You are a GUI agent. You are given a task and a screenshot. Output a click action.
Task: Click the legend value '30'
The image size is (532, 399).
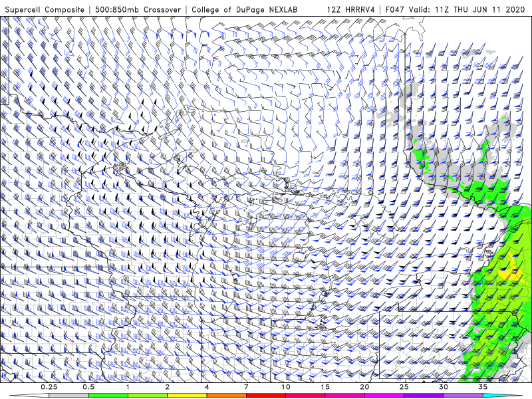[x=444, y=387]
